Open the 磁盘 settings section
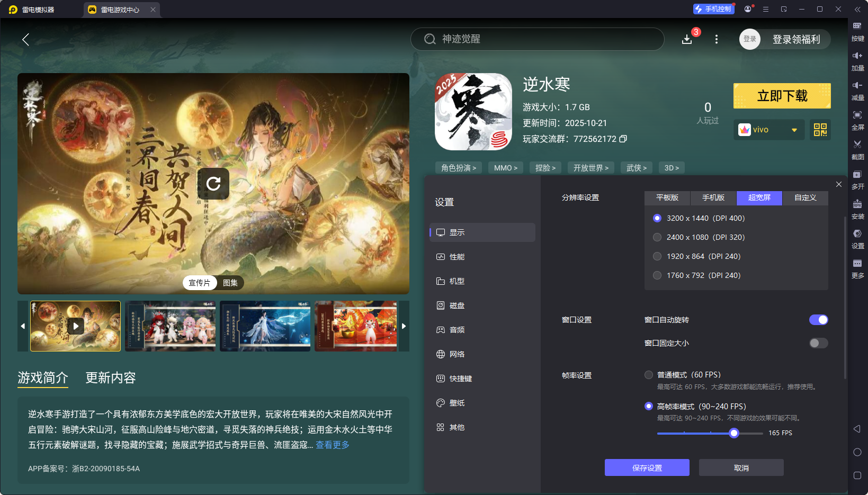The width and height of the screenshot is (868, 495). tap(482, 305)
